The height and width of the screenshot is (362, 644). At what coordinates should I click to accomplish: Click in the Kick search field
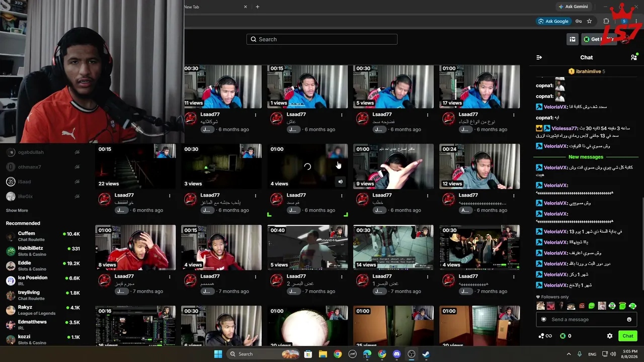pos(322,39)
